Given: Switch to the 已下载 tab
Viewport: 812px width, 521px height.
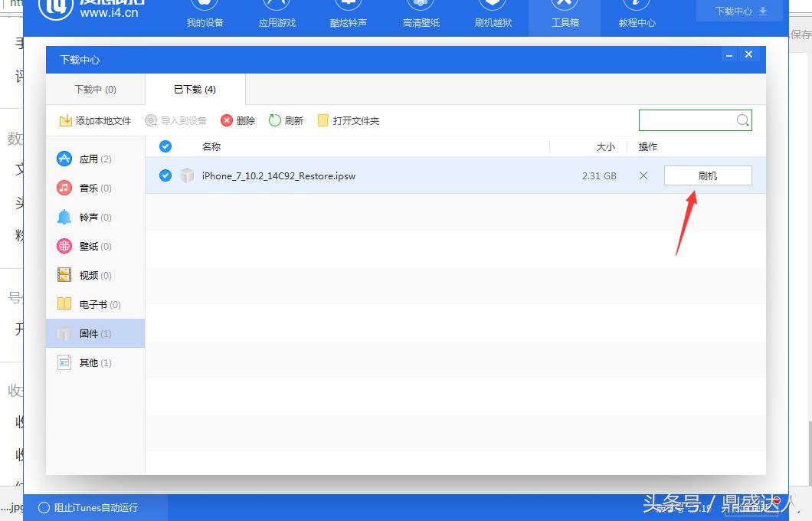Looking at the screenshot, I should tap(194, 89).
